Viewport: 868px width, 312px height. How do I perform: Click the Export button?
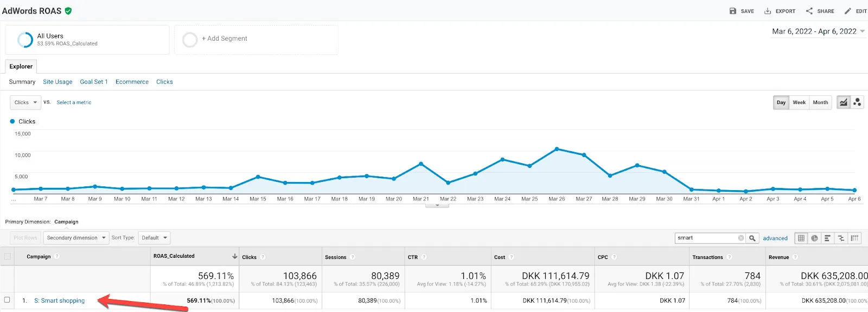point(780,11)
